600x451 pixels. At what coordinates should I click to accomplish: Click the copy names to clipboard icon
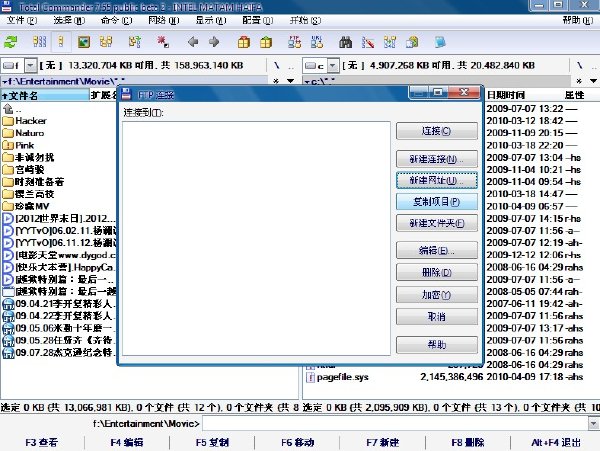412,42
